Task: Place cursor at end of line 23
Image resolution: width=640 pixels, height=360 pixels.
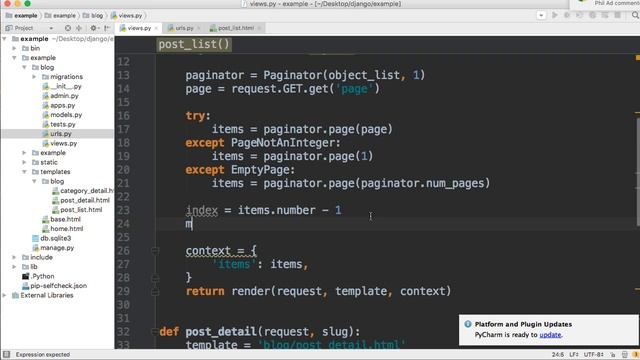Action: pos(342,210)
